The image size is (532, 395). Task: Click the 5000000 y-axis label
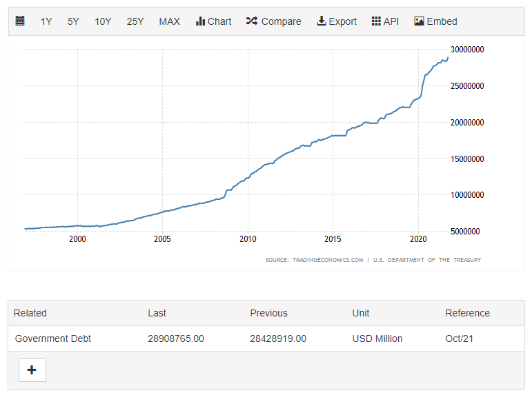click(x=465, y=231)
